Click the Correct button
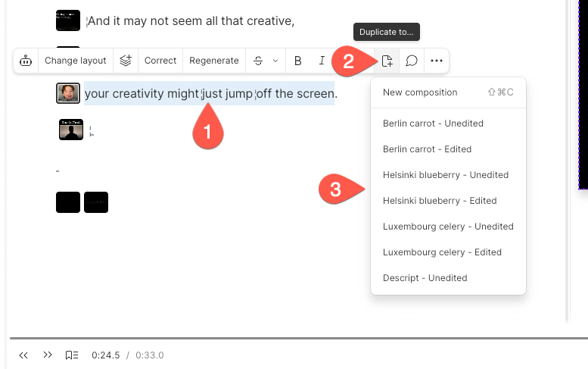Screen dimensions: 588x369 [x=160, y=61]
